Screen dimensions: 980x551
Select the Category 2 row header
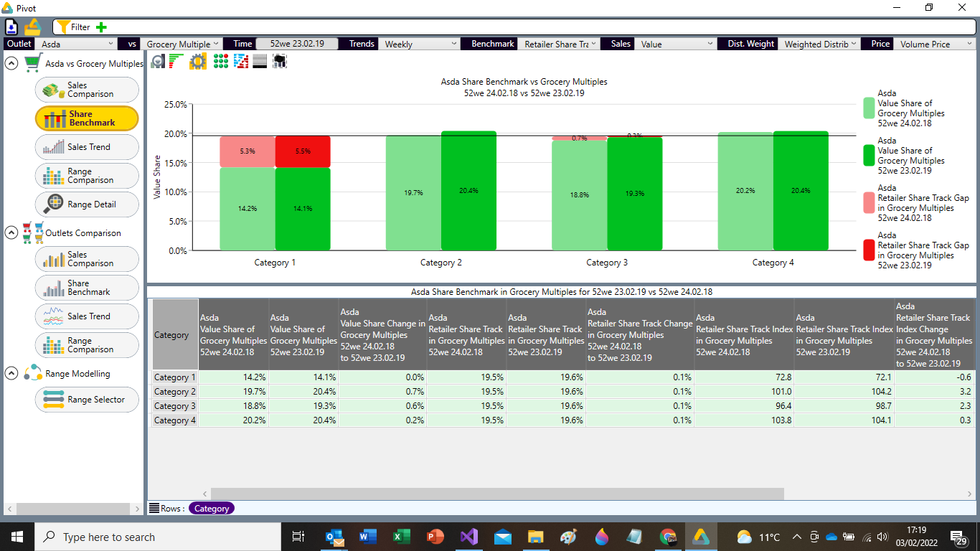pos(174,392)
